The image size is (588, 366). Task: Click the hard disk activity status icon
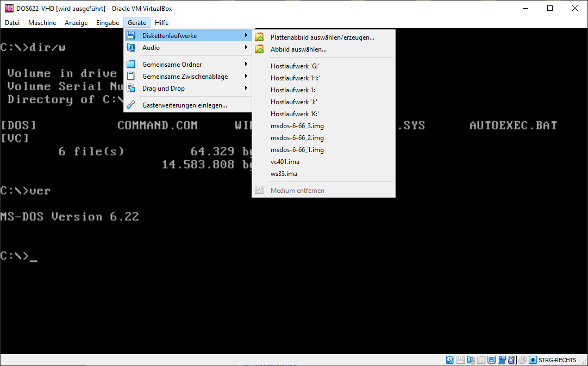[x=449, y=359]
